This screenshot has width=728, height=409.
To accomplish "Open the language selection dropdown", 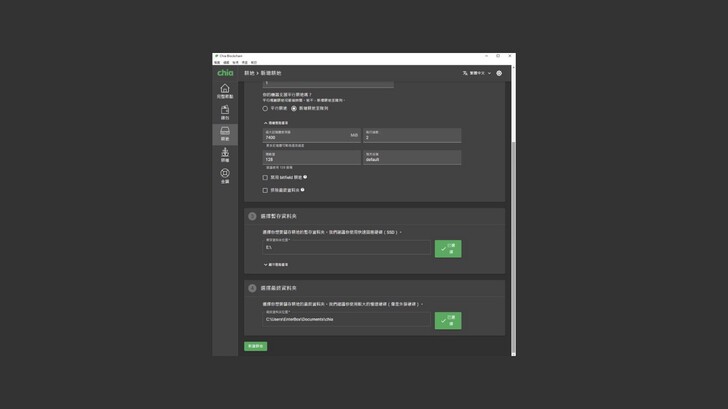I will (477, 73).
